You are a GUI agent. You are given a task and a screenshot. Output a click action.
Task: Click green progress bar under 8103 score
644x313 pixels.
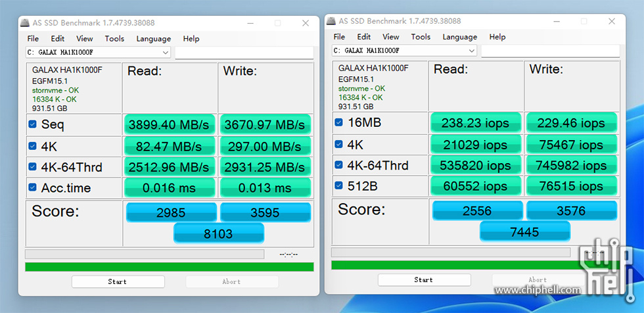coord(169,266)
